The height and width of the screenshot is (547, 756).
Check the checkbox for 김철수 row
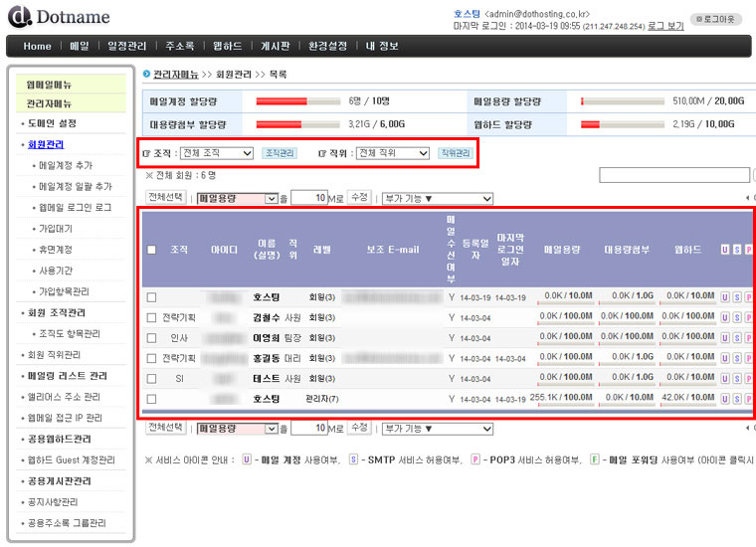click(151, 318)
